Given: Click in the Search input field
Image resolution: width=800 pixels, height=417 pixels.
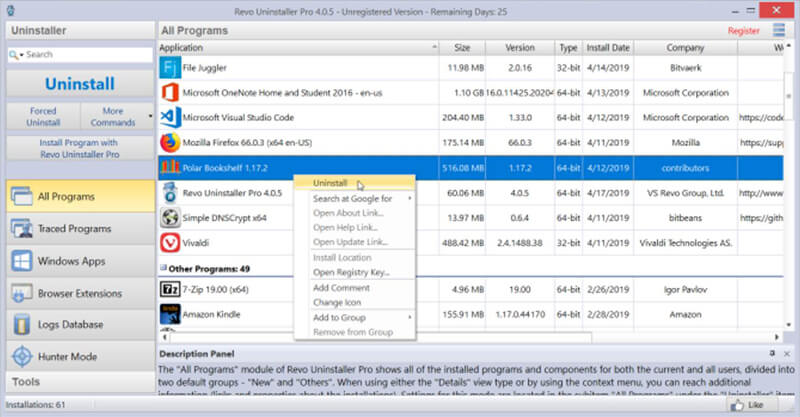Looking at the screenshot, I should click(89, 55).
